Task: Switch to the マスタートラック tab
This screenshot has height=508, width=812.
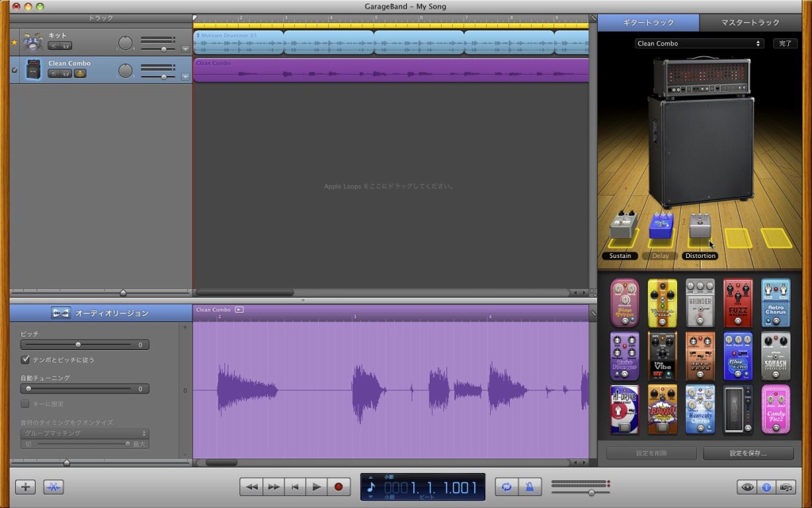Action: pos(750,23)
